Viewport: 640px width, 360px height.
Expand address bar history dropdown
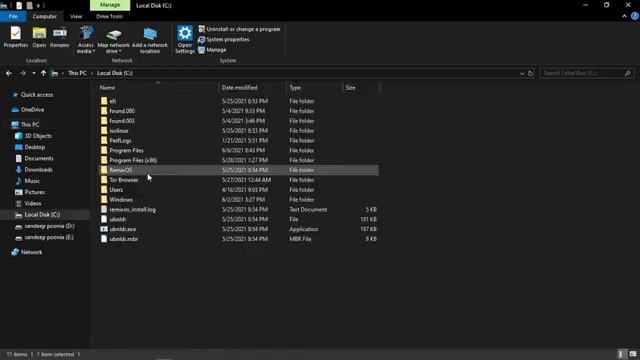522,73
